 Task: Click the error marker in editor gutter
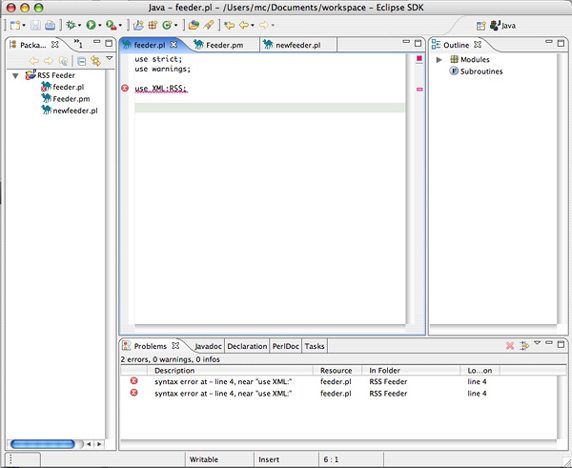click(x=125, y=88)
